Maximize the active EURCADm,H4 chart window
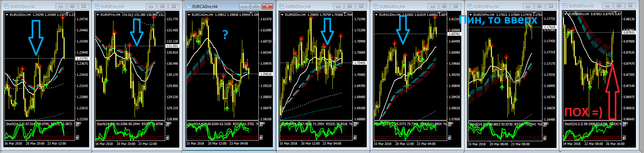 pos(256,6)
